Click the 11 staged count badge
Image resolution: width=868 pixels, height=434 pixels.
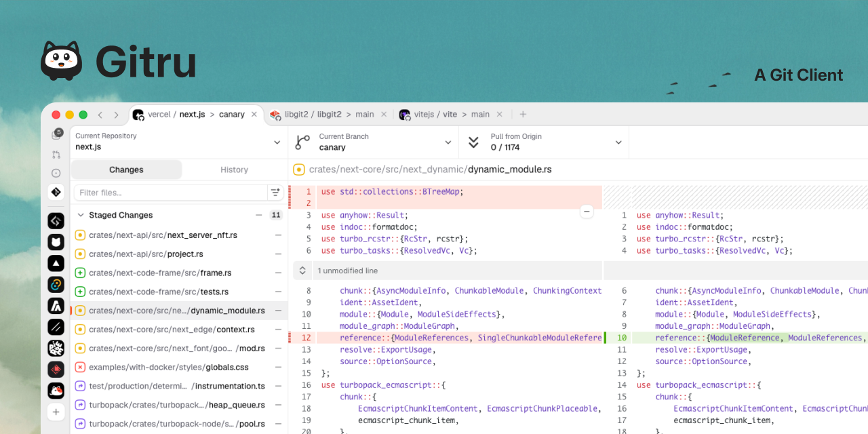tap(276, 215)
